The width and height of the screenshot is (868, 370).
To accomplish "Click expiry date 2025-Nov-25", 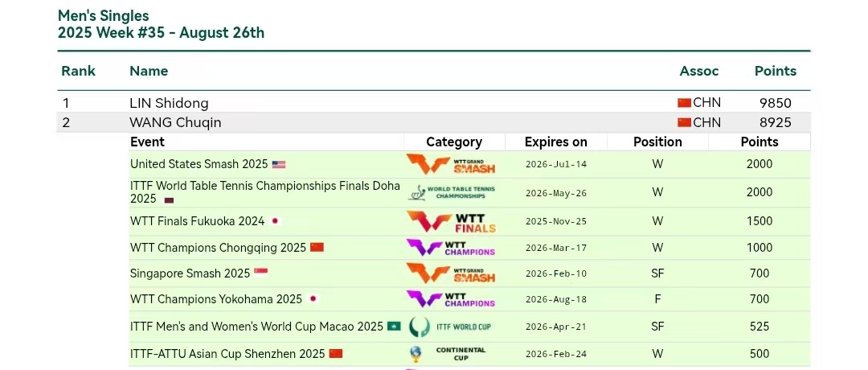I will click(556, 221).
